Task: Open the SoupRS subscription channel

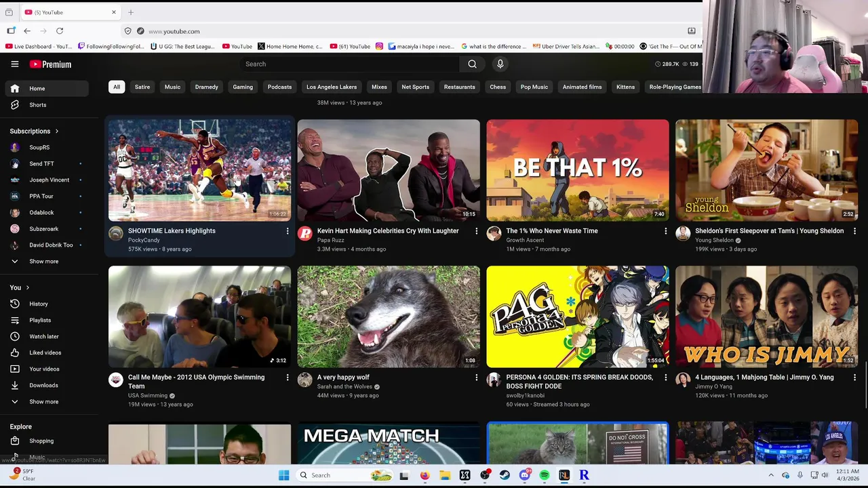Action: [x=47, y=147]
